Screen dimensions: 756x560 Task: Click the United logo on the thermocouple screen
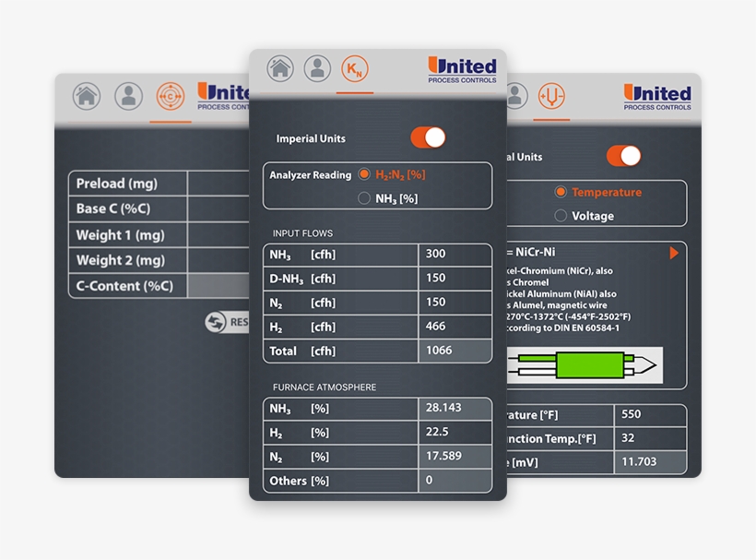click(x=656, y=94)
